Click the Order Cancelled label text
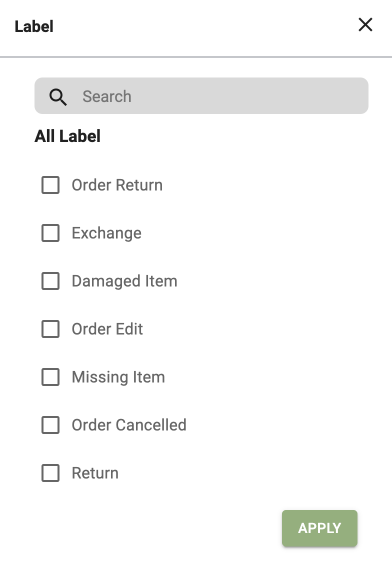392x572 pixels. (129, 425)
